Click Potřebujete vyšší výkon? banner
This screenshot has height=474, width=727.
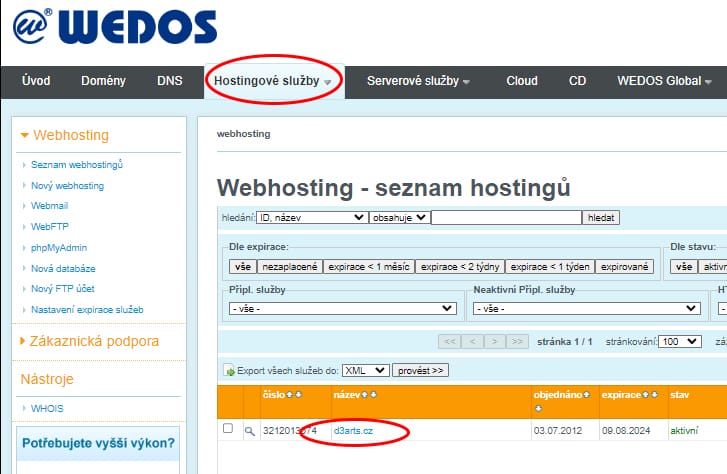pyautogui.click(x=98, y=443)
